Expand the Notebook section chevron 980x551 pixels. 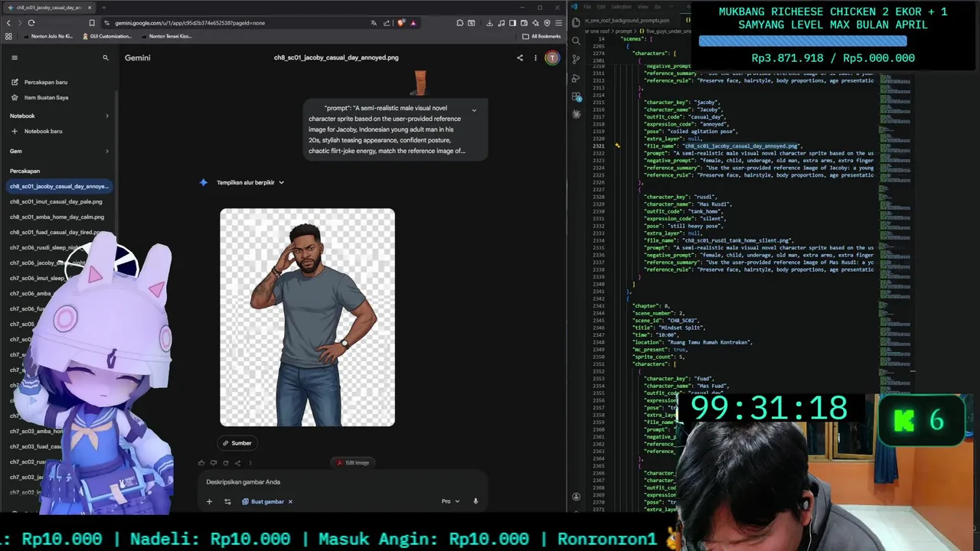coord(106,116)
